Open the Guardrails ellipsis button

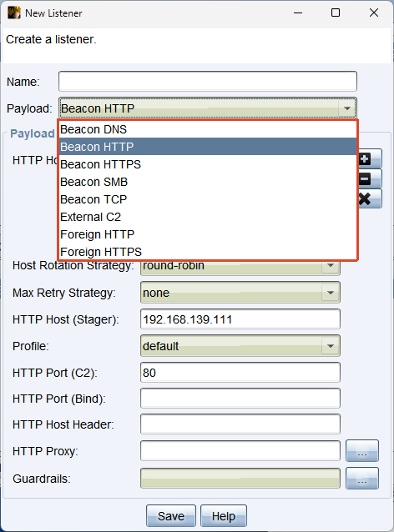362,479
